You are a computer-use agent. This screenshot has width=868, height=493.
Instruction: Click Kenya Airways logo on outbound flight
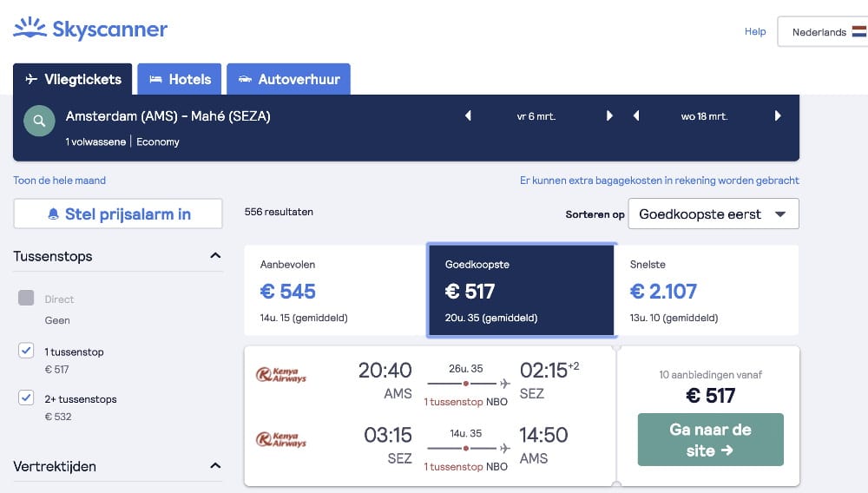[281, 375]
